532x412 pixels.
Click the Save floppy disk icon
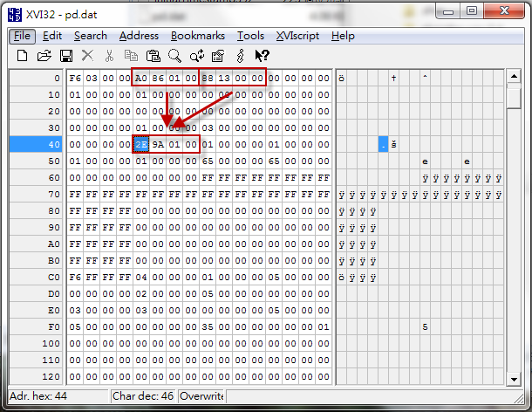[65, 55]
